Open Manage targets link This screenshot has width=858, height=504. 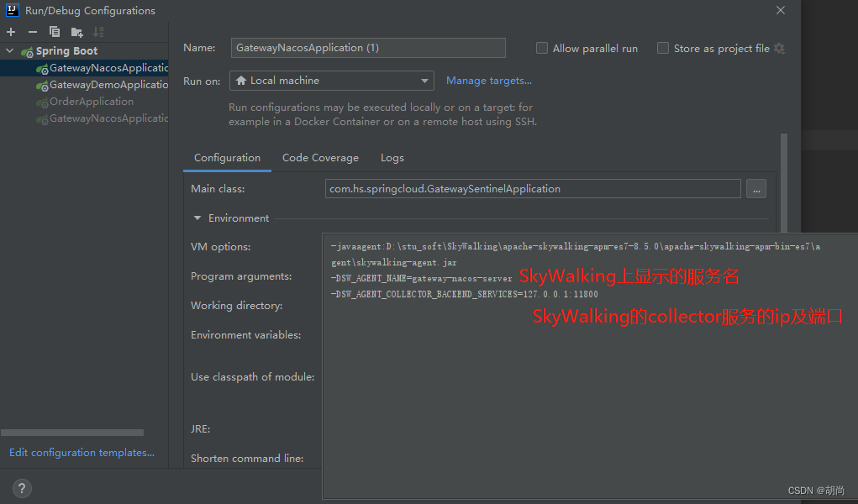coord(488,81)
